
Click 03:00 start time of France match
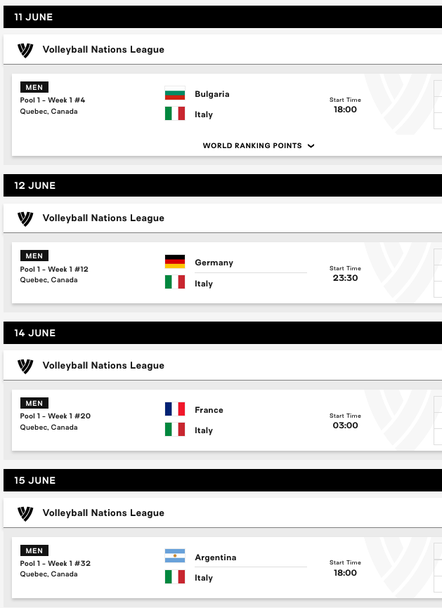pos(345,425)
